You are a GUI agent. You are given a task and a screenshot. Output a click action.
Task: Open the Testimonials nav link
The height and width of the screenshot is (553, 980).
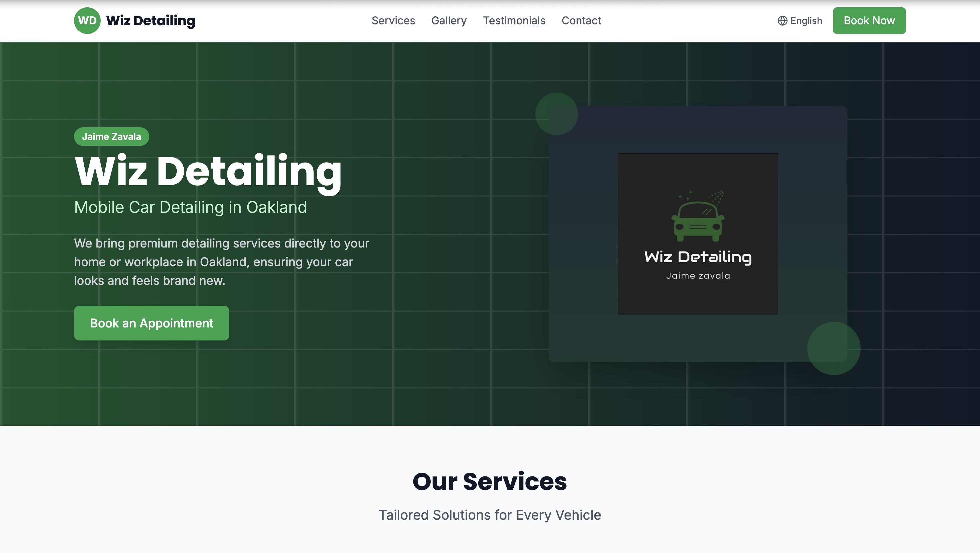click(x=514, y=21)
